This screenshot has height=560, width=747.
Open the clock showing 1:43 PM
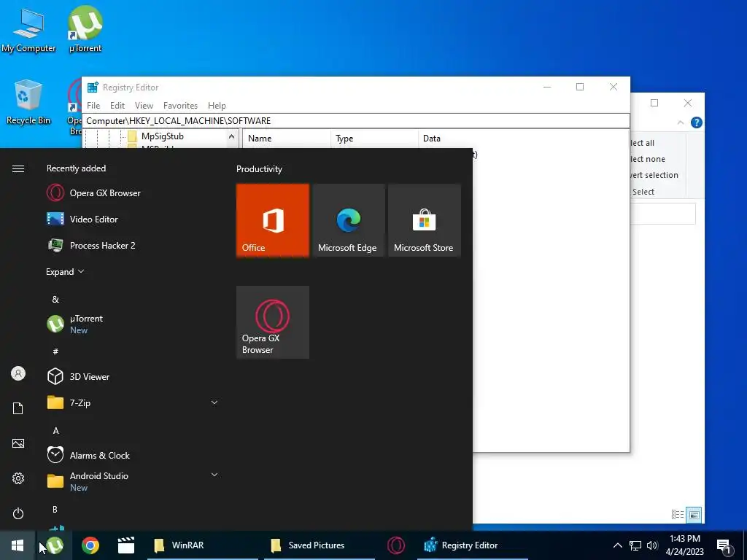(x=684, y=545)
